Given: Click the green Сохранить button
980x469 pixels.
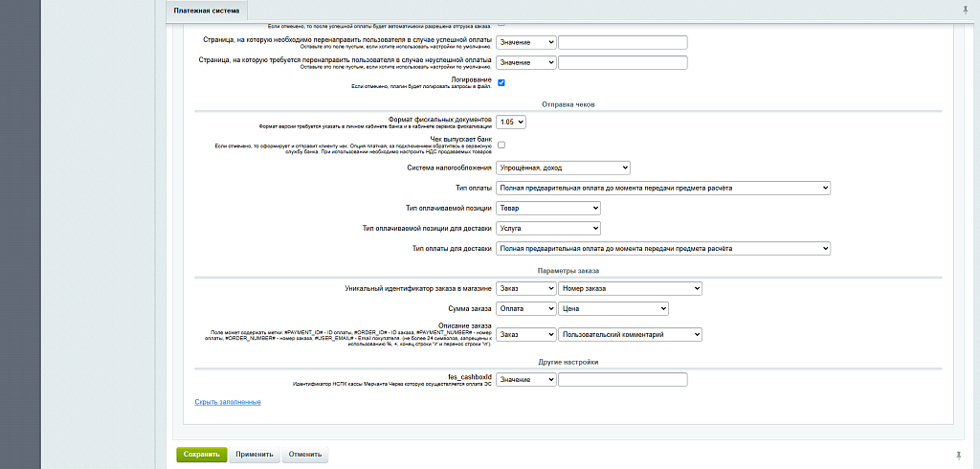Looking at the screenshot, I should (x=201, y=455).
